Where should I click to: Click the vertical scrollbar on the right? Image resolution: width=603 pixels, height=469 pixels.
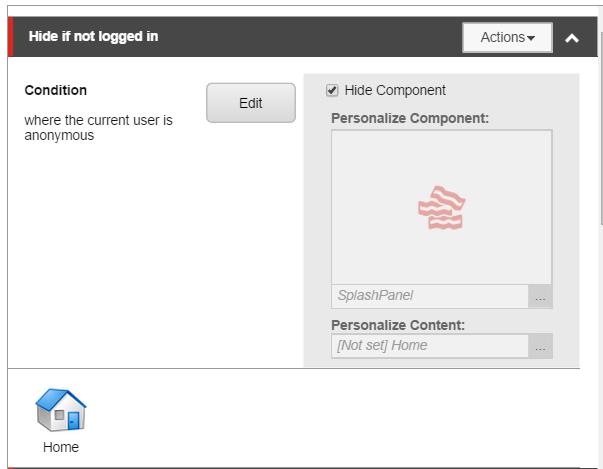(x=599, y=150)
